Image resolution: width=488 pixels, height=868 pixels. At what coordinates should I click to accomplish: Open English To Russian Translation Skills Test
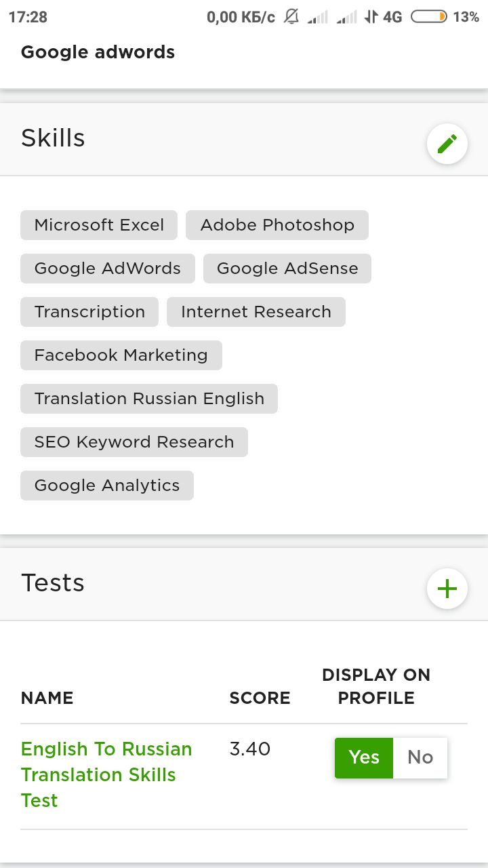(106, 774)
